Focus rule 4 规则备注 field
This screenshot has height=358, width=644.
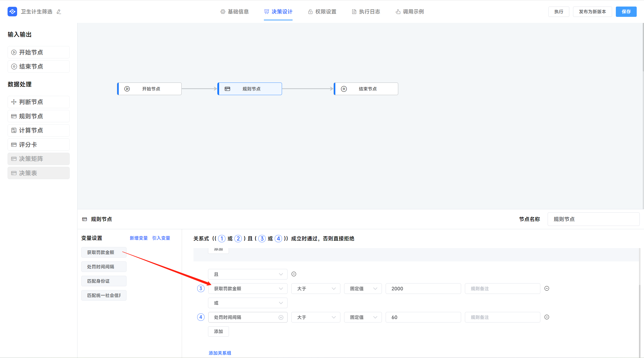[502, 317]
